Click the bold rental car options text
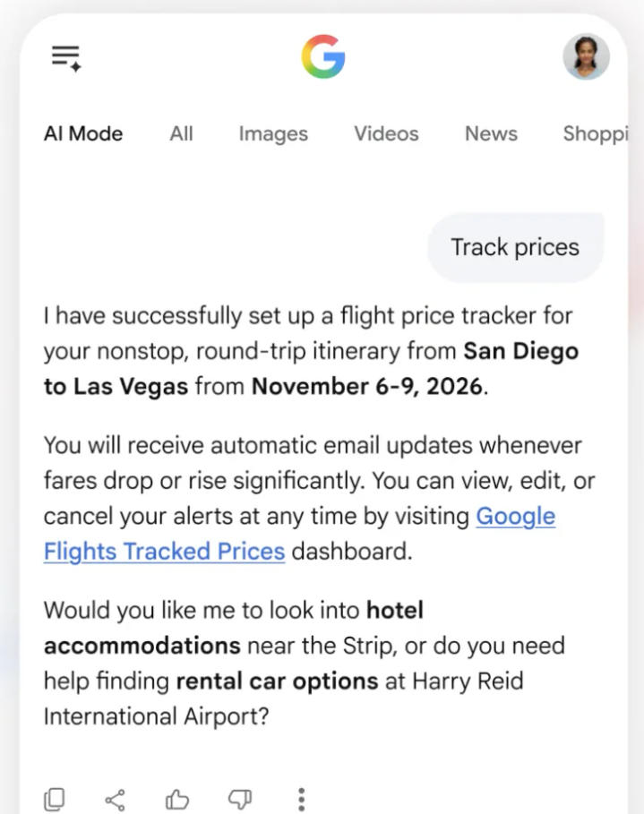The height and width of the screenshot is (814, 644). (278, 681)
